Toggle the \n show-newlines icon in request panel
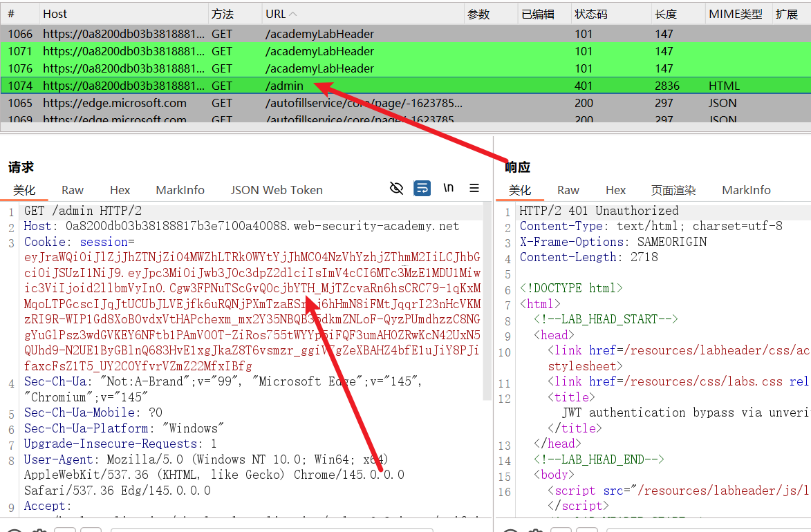This screenshot has width=811, height=532. click(x=449, y=188)
